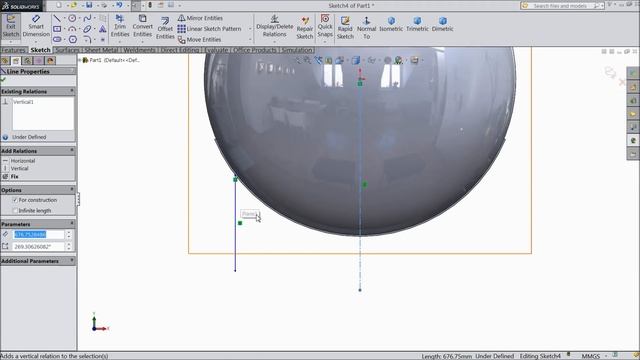Screen dimensions: 640x360
Task: Switch to Dimetric view
Action: pos(442,24)
